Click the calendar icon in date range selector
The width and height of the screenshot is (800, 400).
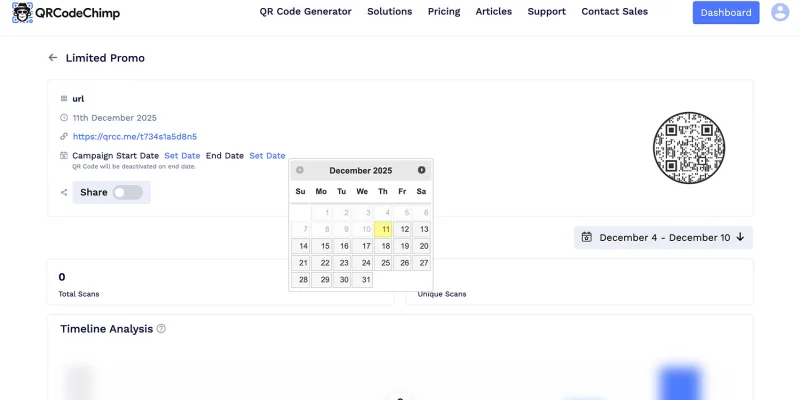(587, 237)
